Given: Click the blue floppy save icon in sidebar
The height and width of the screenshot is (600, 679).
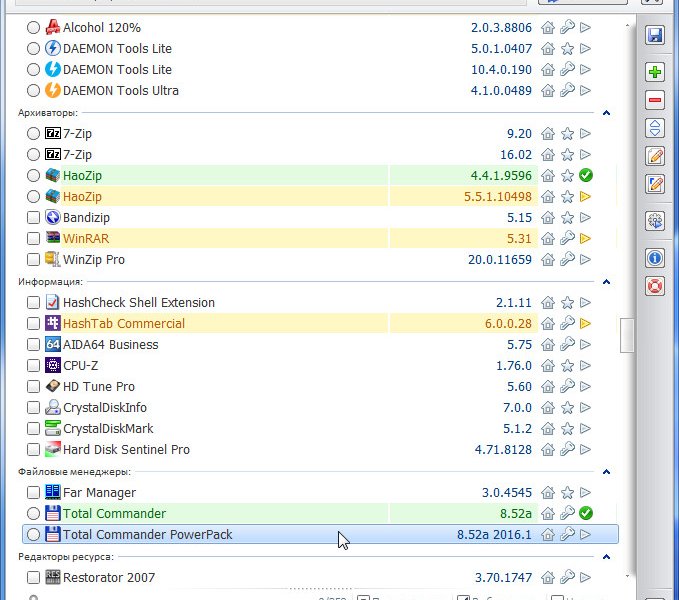Looking at the screenshot, I should click(x=655, y=35).
